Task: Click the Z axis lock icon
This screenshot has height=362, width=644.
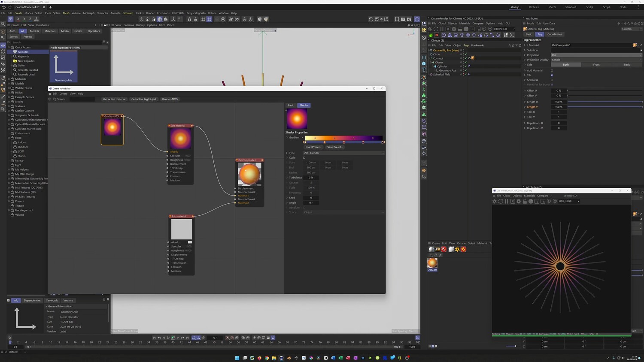Action: 30,19
